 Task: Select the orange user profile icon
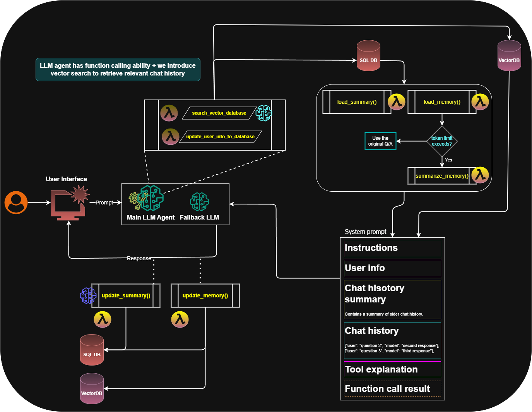(x=15, y=203)
